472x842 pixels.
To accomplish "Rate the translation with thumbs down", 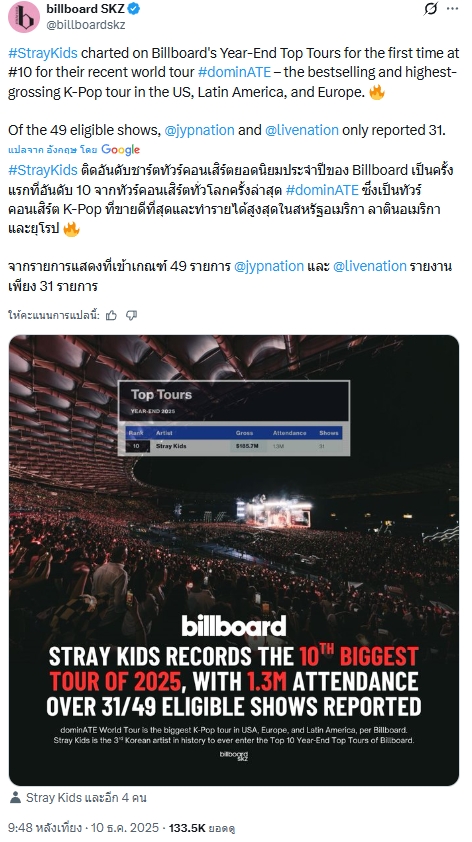I will [131, 315].
